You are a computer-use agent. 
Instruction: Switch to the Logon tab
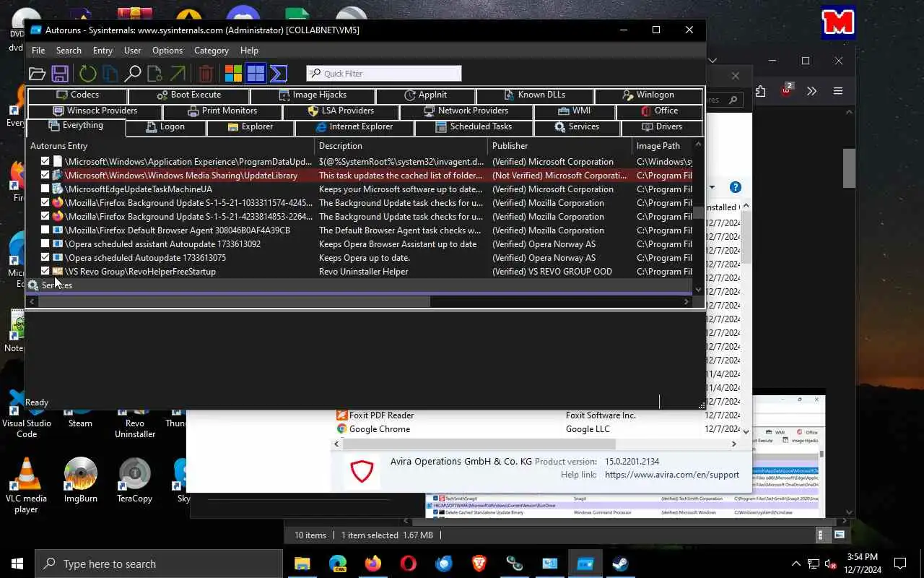(x=166, y=127)
